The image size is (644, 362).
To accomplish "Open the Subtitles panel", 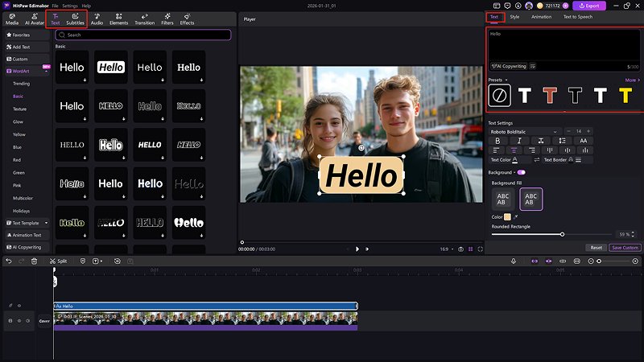I will coord(75,19).
